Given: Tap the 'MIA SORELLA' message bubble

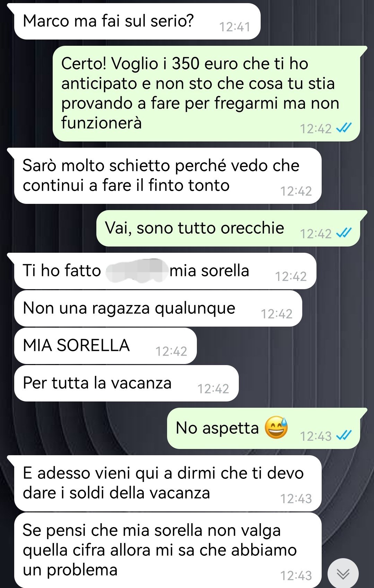Looking at the screenshot, I should click(105, 346).
